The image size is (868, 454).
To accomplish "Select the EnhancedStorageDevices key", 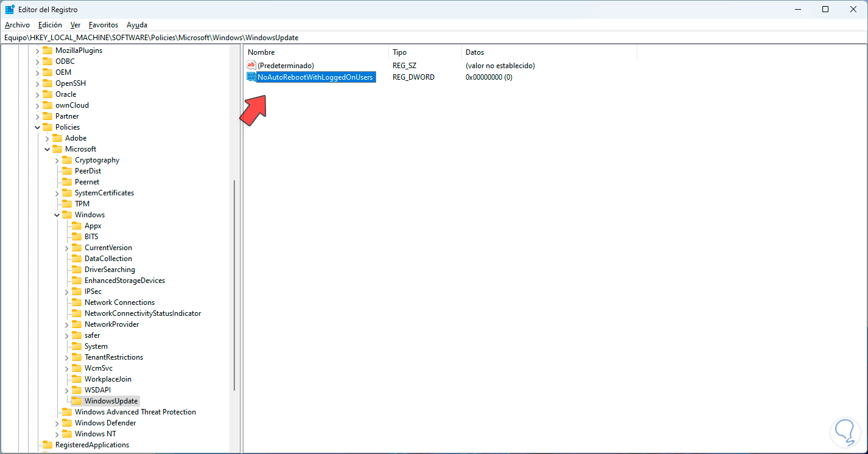I will pyautogui.click(x=125, y=281).
